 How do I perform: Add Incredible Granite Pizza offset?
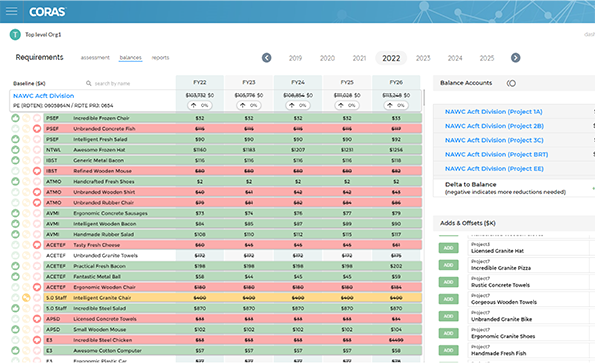(449, 265)
